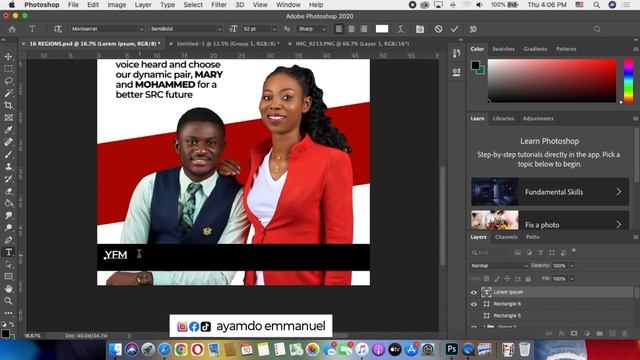Open the Window menu
This screenshot has height=360, width=640.
(x=288, y=5)
